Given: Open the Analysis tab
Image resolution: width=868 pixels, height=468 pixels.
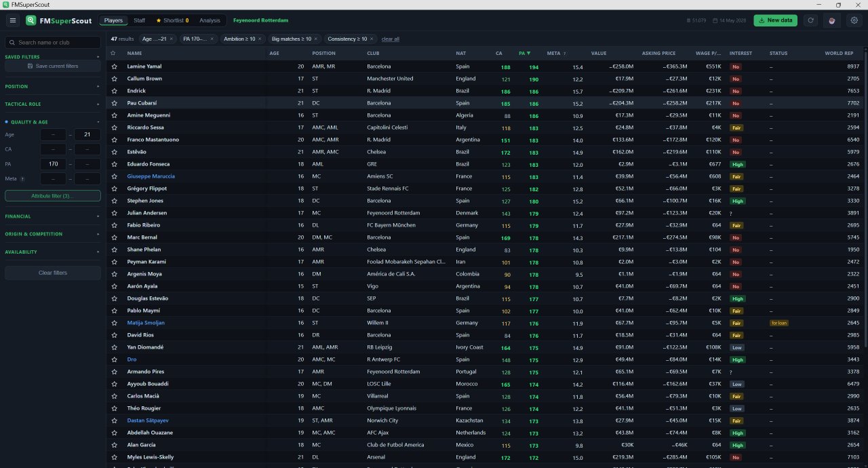Looking at the screenshot, I should click(x=210, y=20).
